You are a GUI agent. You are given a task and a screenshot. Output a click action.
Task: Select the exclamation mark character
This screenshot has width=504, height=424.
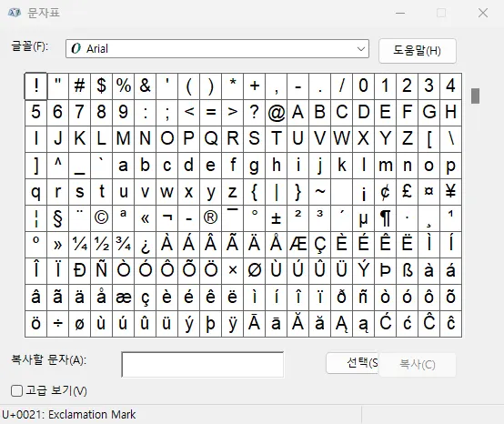[36, 86]
